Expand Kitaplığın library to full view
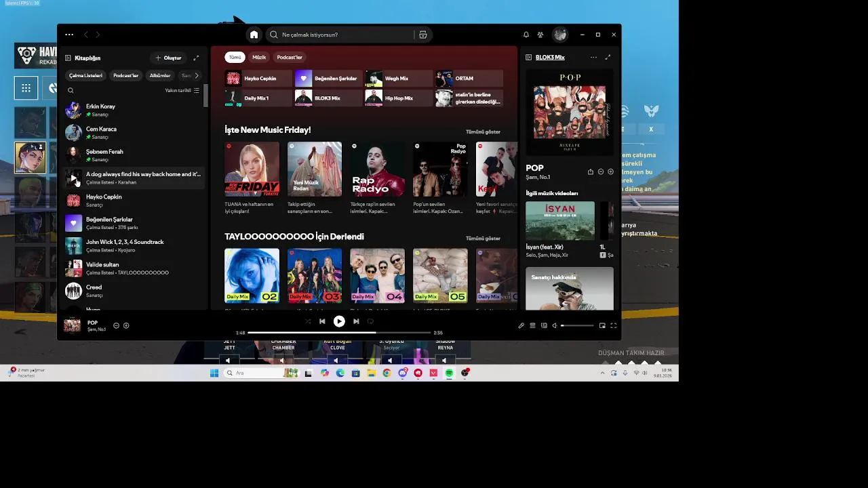This screenshot has height=488, width=868. (196, 58)
